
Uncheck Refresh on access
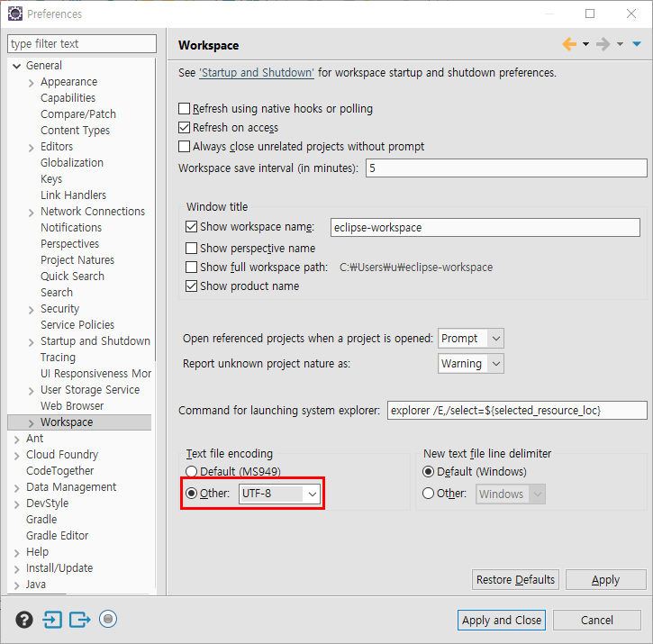click(184, 128)
